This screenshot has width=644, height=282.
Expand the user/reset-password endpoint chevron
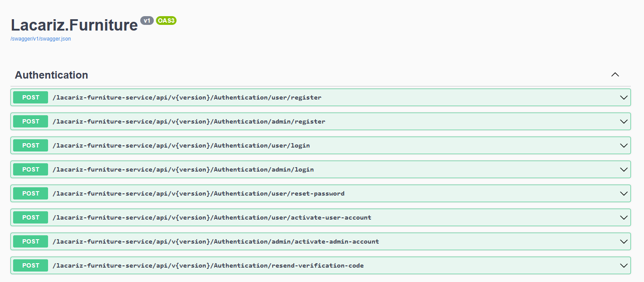(624, 193)
